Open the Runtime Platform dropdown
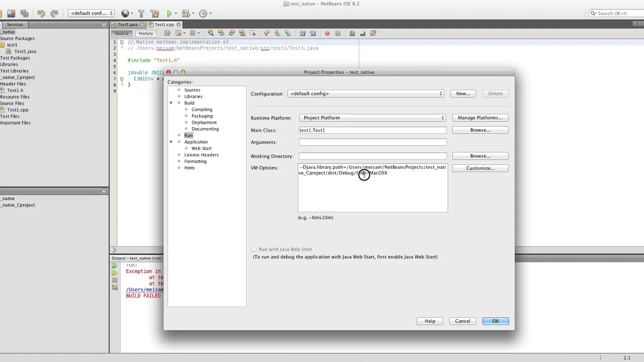The height and width of the screenshot is (362, 644). [x=372, y=118]
